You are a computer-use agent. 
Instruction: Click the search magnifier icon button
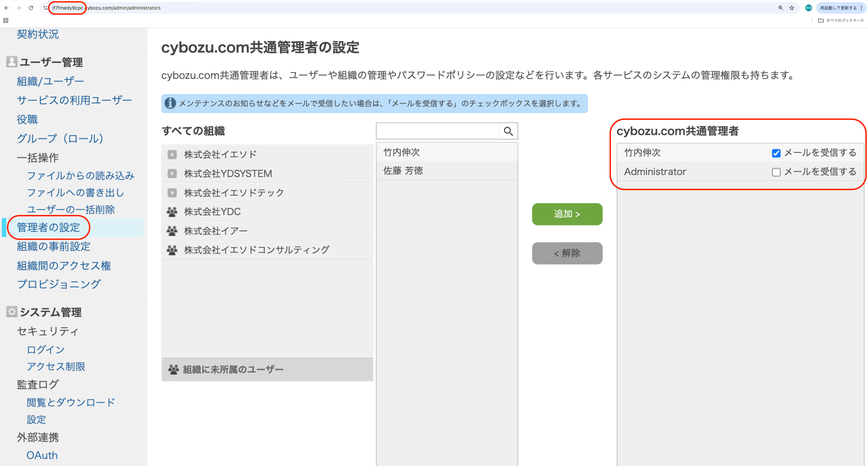[x=508, y=131]
